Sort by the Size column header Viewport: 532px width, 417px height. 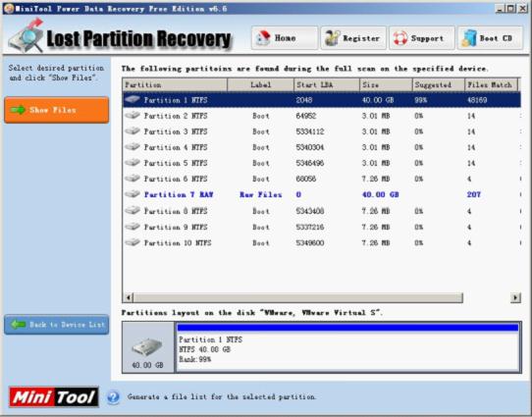(386, 84)
